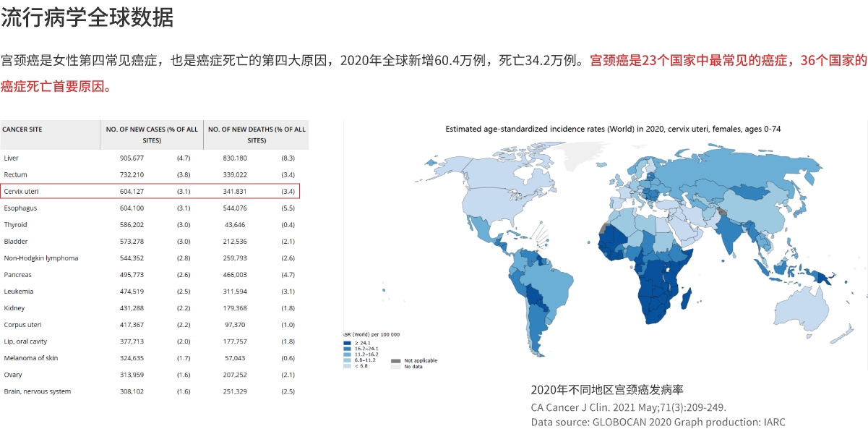This screenshot has height=429, width=868.
Task: Click the 16.2–24.1 legend color swatch
Action: click(346, 349)
